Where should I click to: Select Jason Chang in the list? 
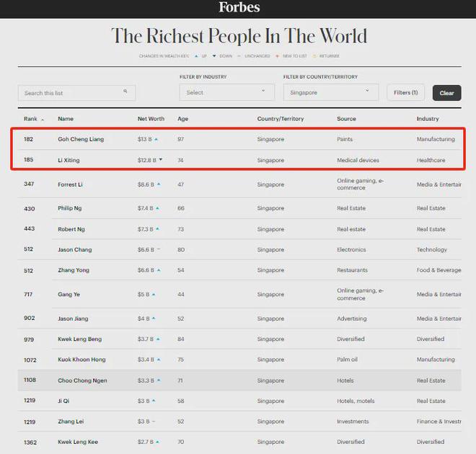[x=75, y=249]
